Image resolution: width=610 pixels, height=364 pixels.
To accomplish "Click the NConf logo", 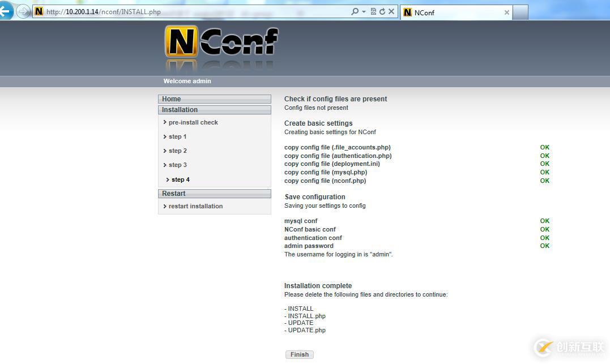I will (x=221, y=42).
